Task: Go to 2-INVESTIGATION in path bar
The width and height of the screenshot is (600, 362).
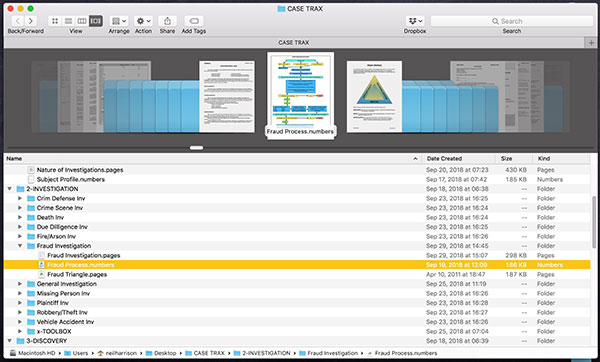Action: click(x=262, y=353)
